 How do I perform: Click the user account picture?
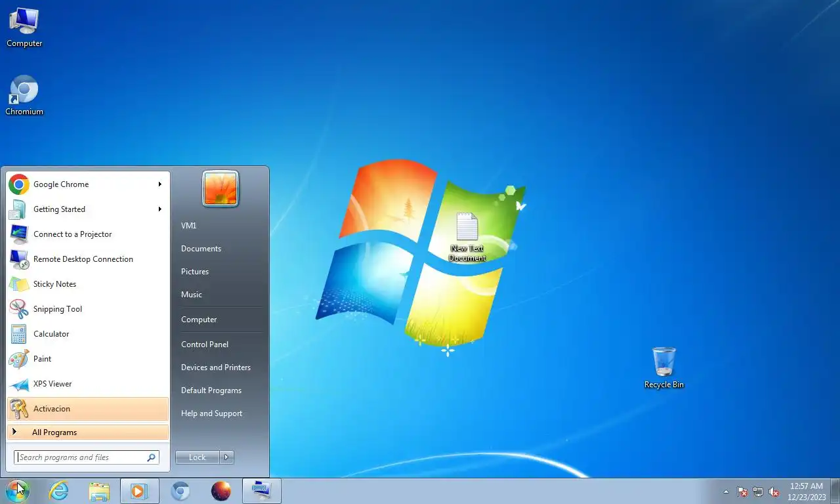click(220, 189)
